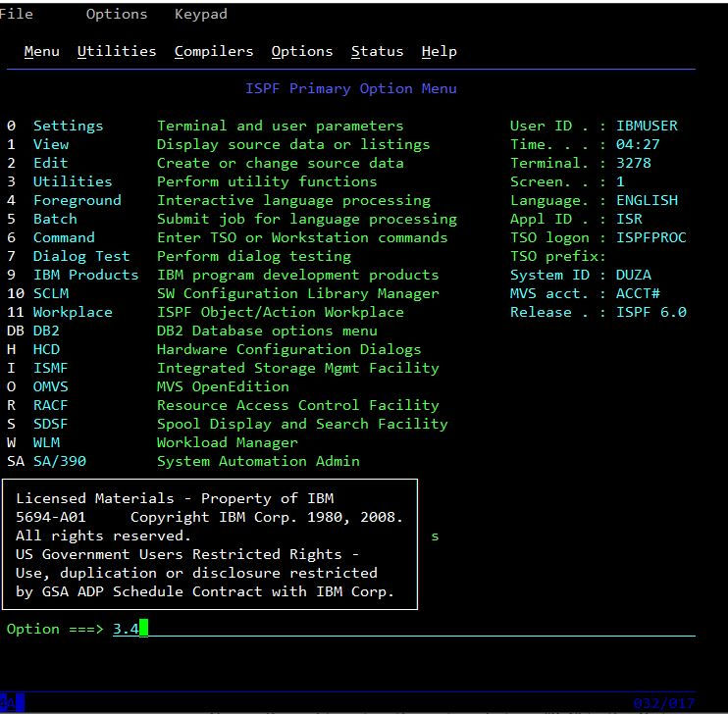Select option 0 Settings
Image resolution: width=728 pixels, height=714 pixels.
69,126
